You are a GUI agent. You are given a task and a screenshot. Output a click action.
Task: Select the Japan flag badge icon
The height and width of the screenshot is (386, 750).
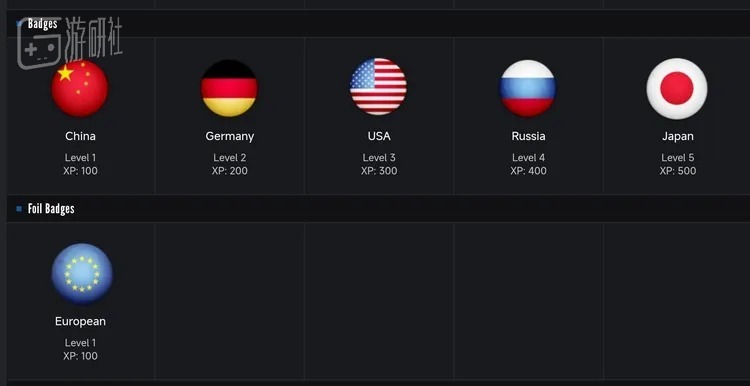[677, 88]
